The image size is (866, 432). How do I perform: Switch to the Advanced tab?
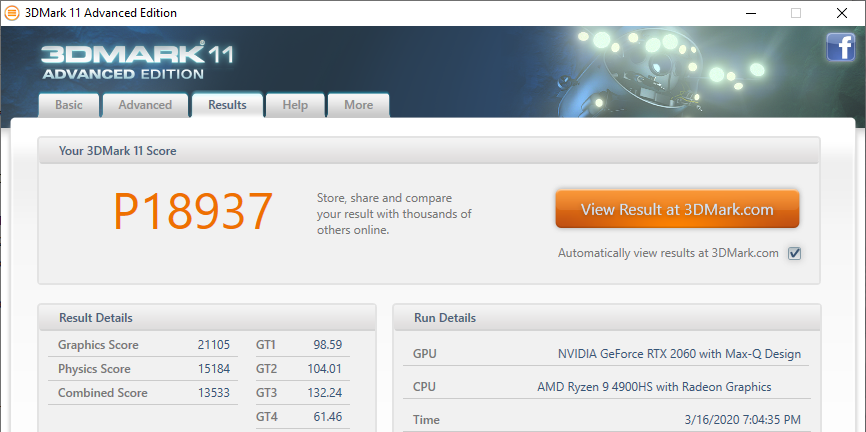[x=145, y=105]
